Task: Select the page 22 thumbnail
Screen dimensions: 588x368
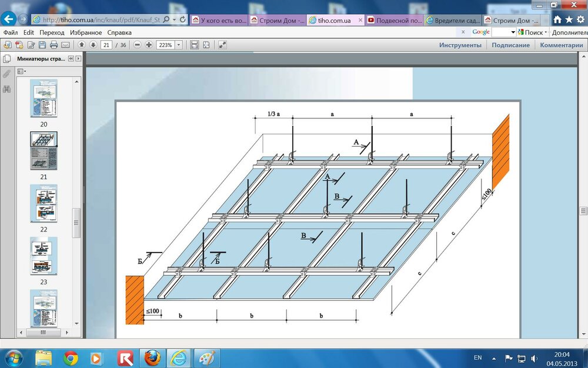Action: 44,203
